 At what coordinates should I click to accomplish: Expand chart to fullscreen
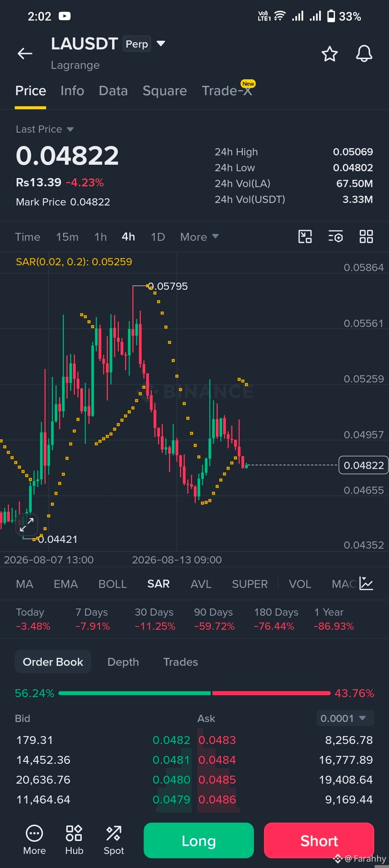click(x=27, y=524)
